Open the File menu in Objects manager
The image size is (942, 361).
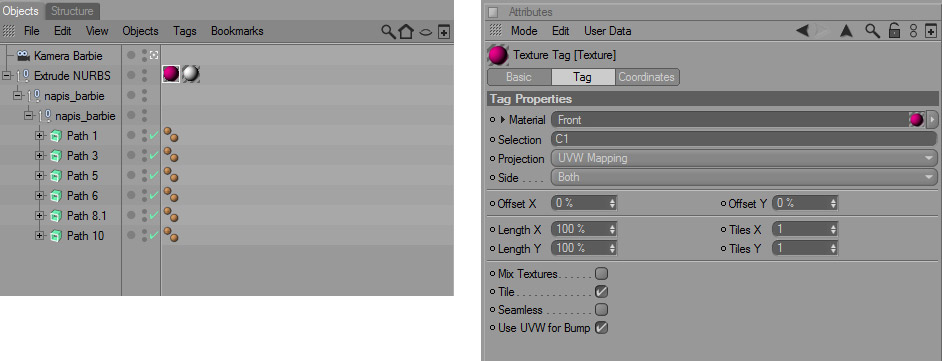point(32,31)
